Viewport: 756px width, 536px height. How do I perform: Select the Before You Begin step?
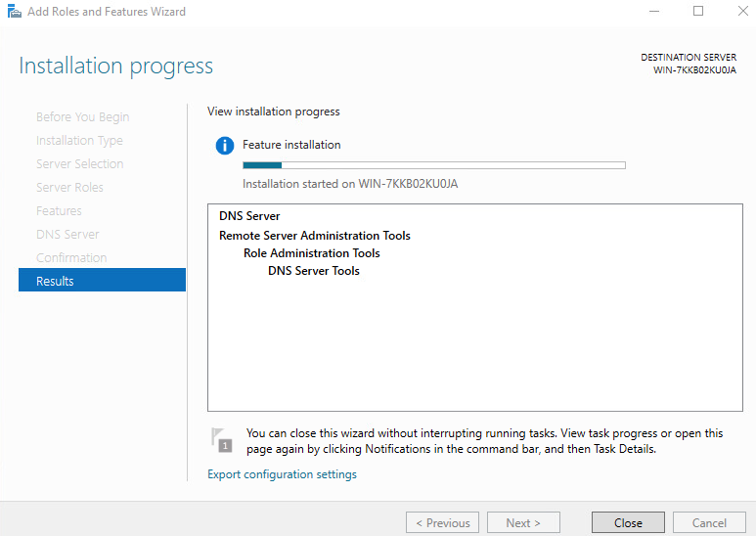pos(82,117)
